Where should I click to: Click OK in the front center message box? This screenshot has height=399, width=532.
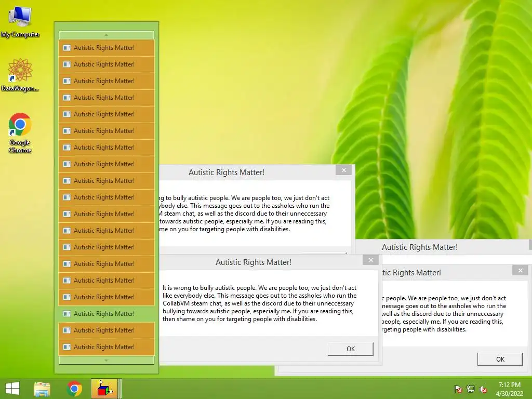pos(351,349)
